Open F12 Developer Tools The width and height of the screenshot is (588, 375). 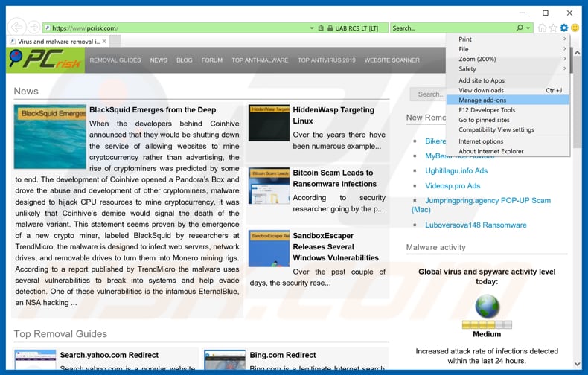[508, 110]
